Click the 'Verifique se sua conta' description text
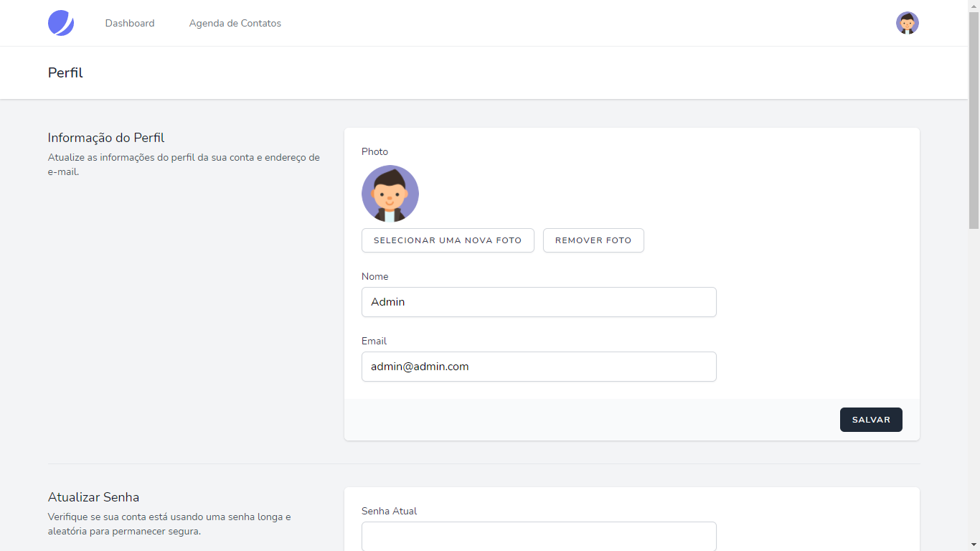Viewport: 980px width, 551px height. tap(169, 524)
